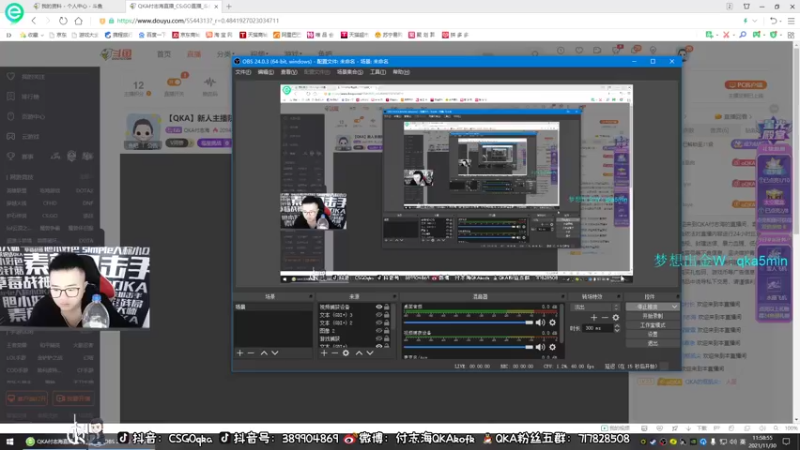This screenshot has height=450, width=800.
Task: Select the 场景 entry in scenes list
Action: 273,307
